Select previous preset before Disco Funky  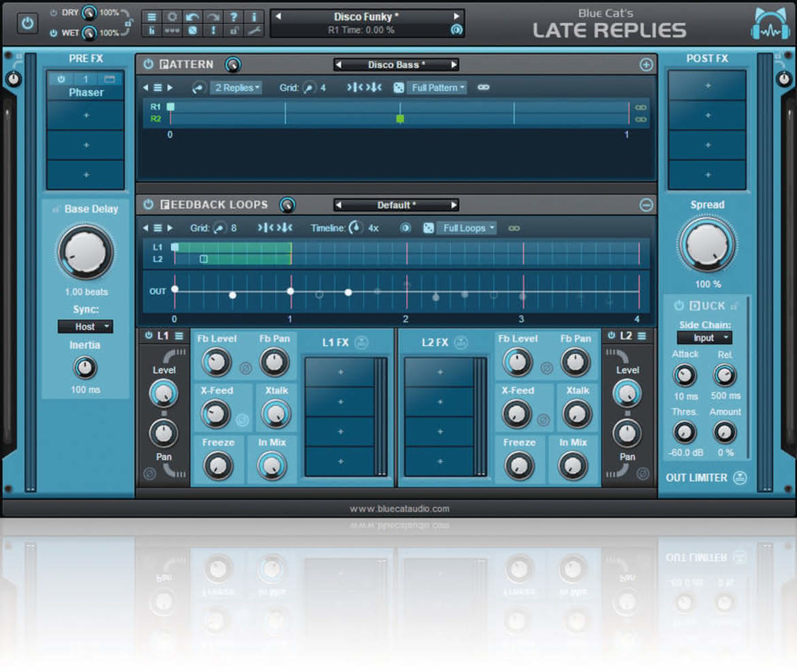(x=278, y=16)
